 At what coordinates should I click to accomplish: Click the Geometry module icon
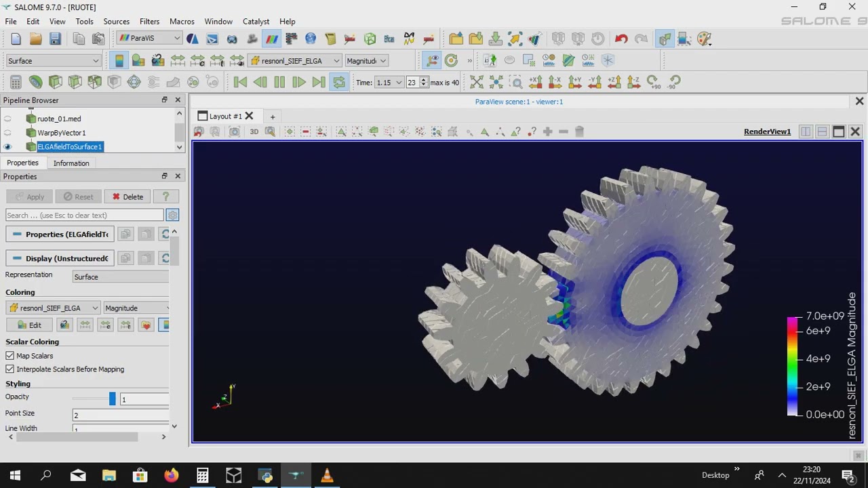[x=193, y=39]
